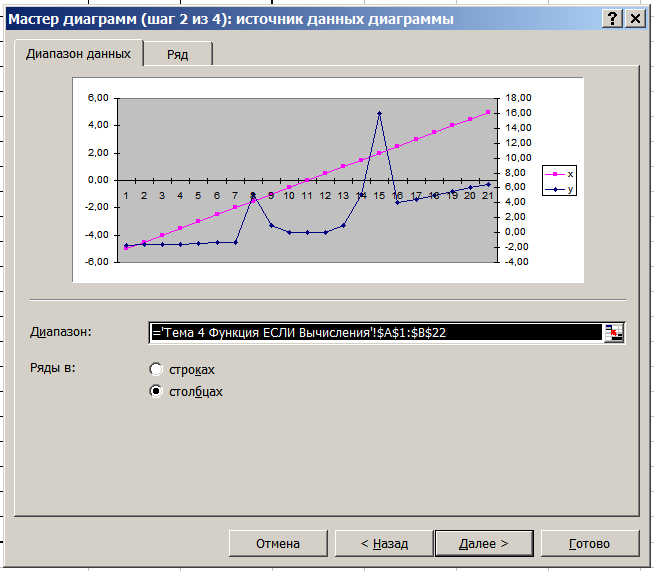Proceed with the 'Далее >' button
This screenshot has height=571, width=654.
point(484,543)
